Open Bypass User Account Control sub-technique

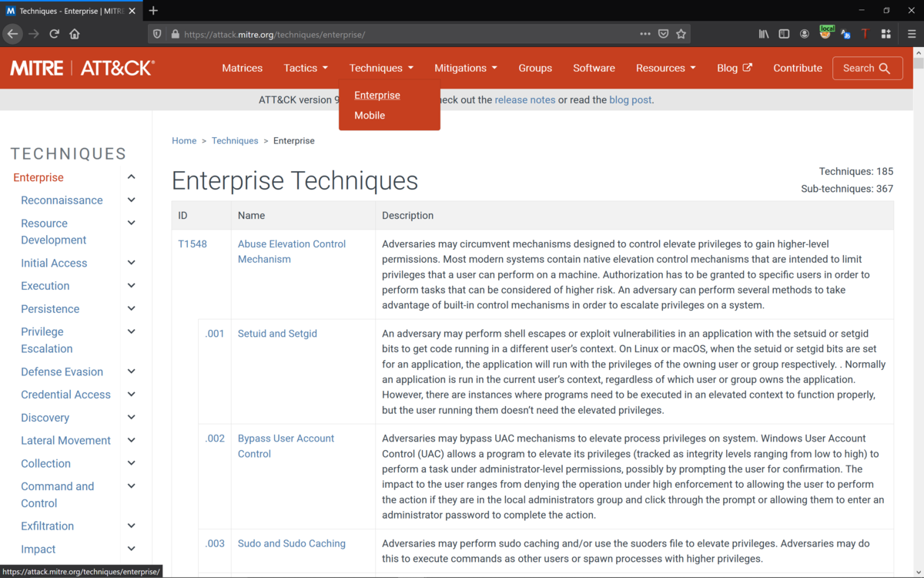tap(286, 446)
